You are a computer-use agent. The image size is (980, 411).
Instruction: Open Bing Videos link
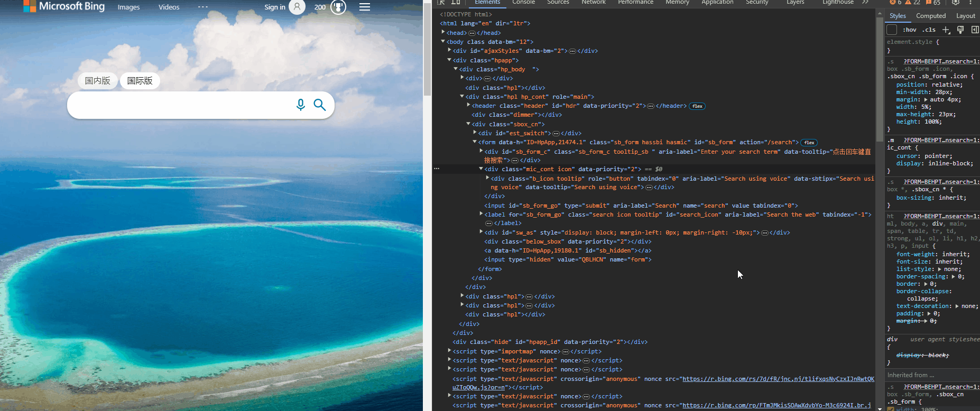point(169,7)
